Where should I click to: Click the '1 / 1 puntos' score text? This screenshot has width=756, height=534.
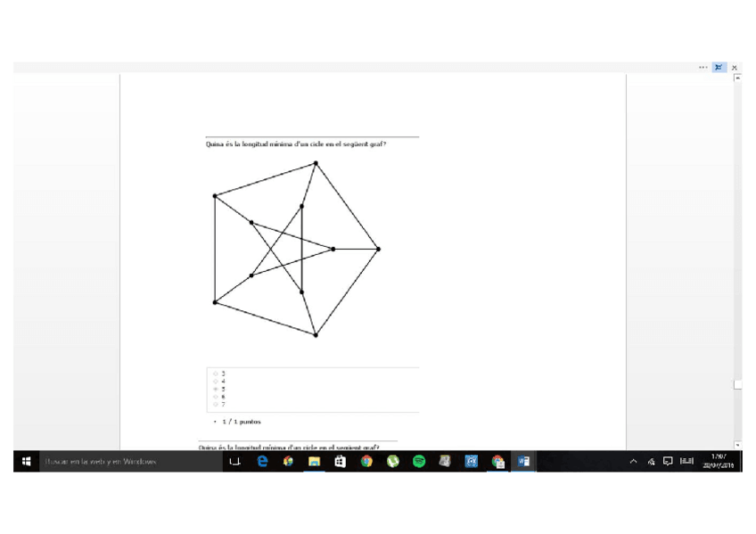pyautogui.click(x=242, y=422)
